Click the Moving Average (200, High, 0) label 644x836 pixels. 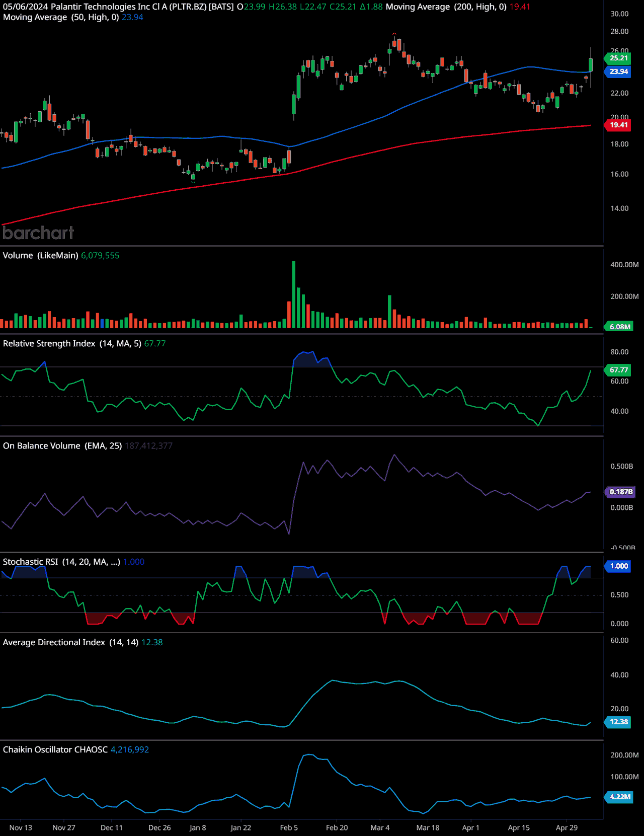[446, 7]
